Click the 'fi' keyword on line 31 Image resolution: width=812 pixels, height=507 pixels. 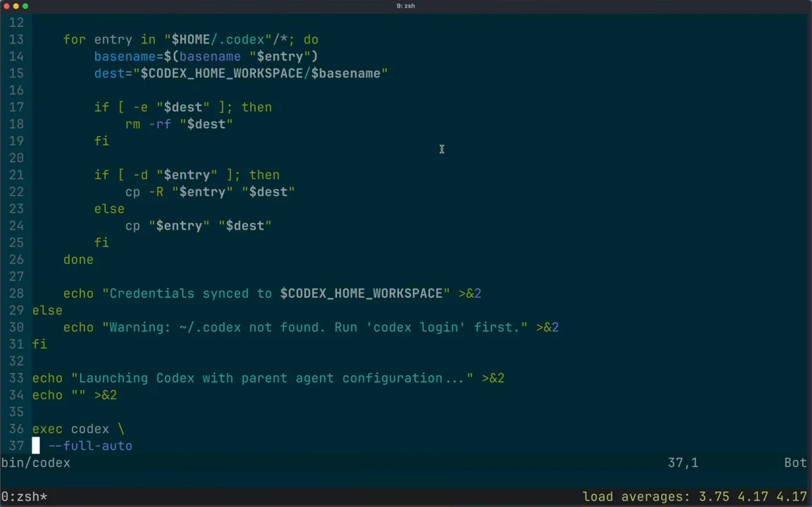[x=40, y=344]
